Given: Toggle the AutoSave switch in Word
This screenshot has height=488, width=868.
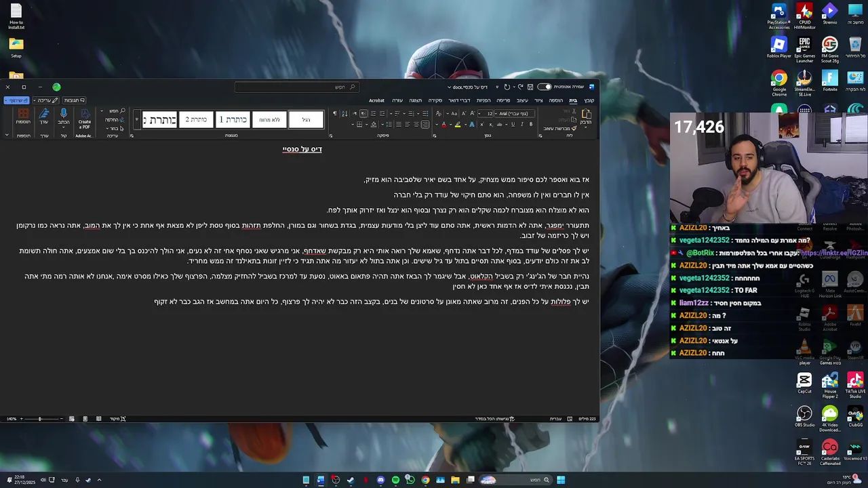Looking at the screenshot, I should click(545, 87).
